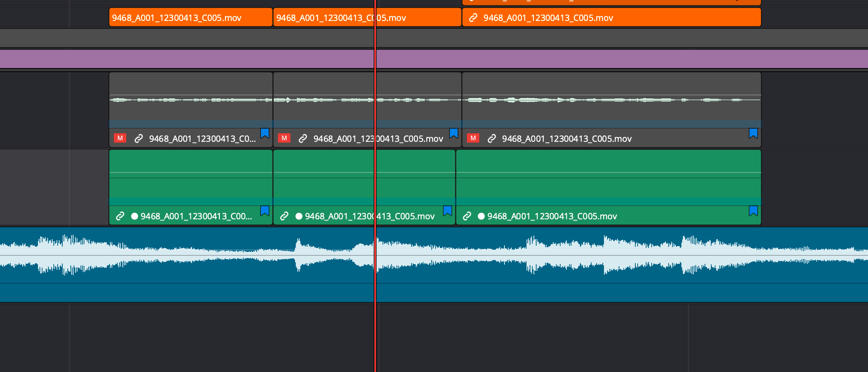Click the volume line on leftmost green audio clip

pos(191,172)
